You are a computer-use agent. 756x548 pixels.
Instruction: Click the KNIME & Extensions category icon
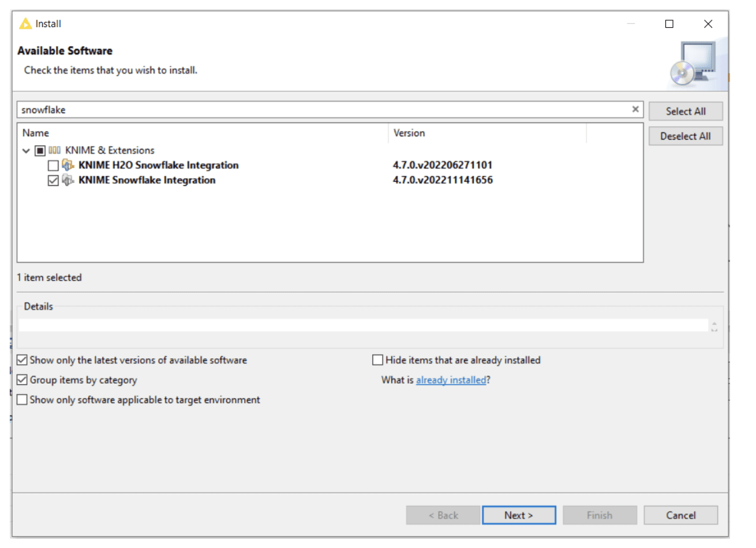[55, 150]
